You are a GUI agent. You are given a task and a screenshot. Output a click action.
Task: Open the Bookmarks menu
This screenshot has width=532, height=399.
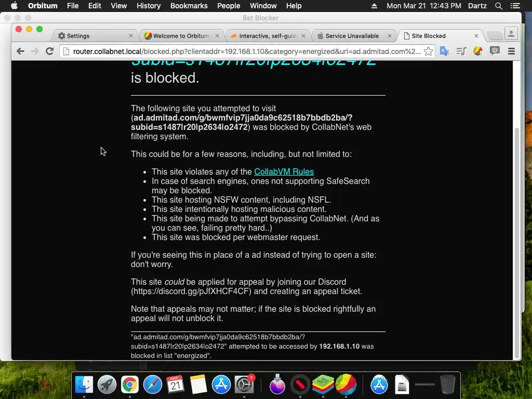click(189, 6)
